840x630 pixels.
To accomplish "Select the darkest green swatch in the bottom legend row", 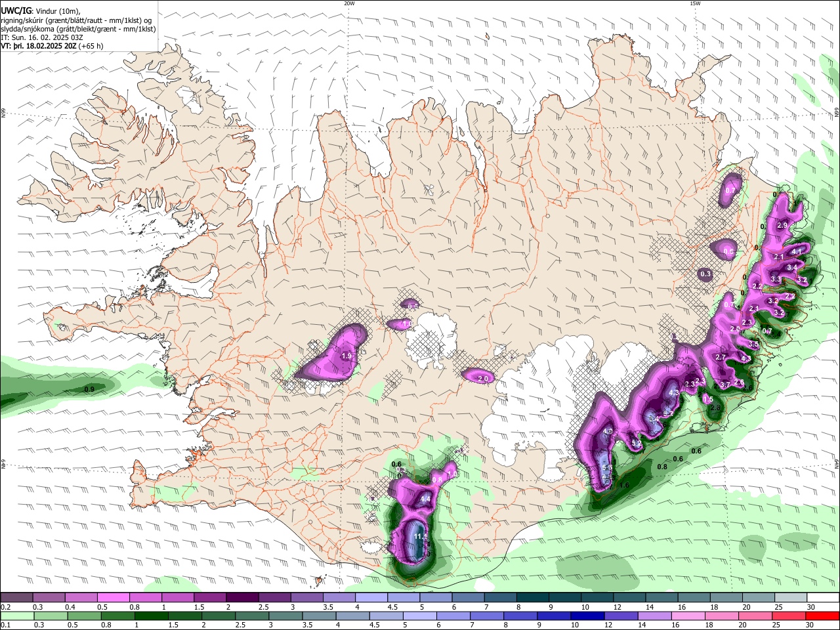I will tap(151, 616).
